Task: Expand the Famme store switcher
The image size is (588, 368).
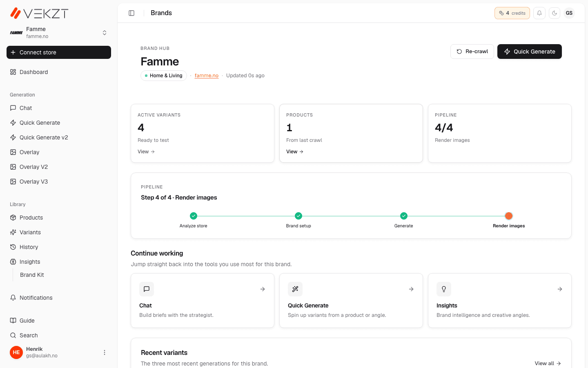Action: 59,33
